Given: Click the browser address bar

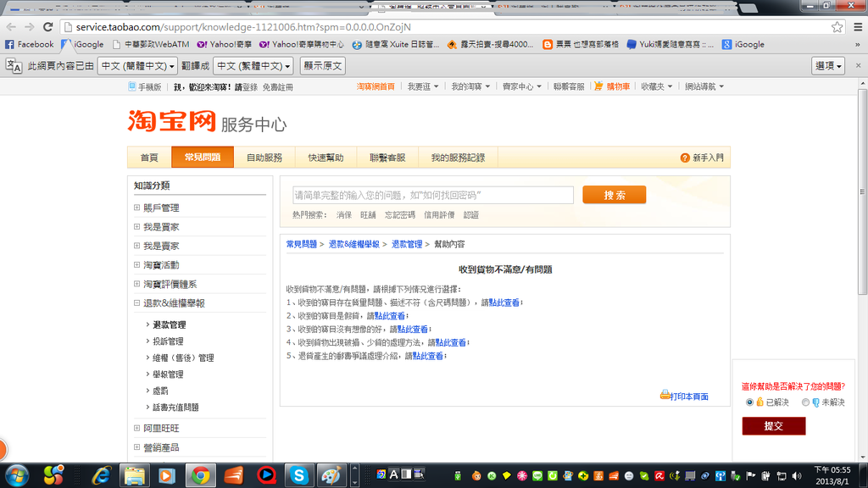Looking at the screenshot, I should 446,26.
